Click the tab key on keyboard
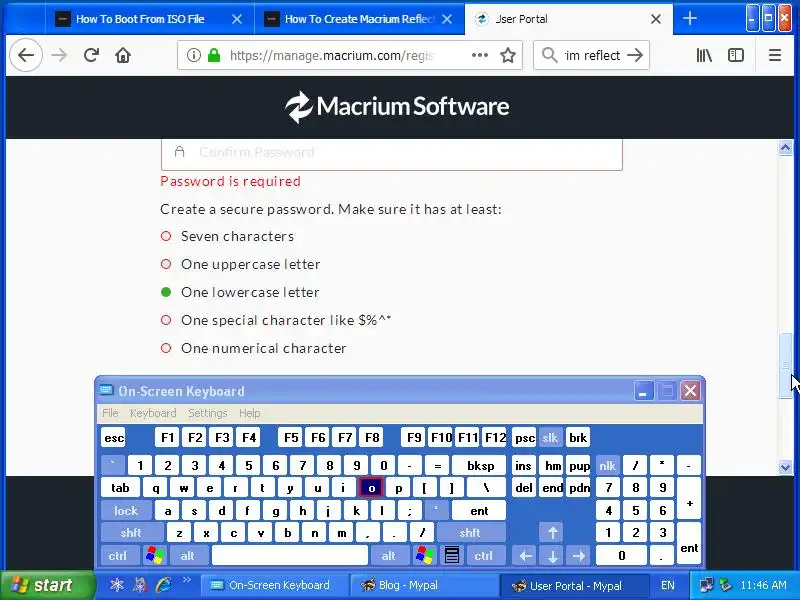Viewport: 800px width, 600px height. (x=120, y=488)
